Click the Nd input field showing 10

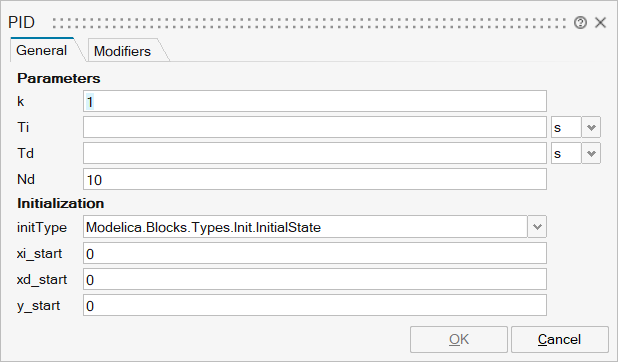[x=315, y=179]
